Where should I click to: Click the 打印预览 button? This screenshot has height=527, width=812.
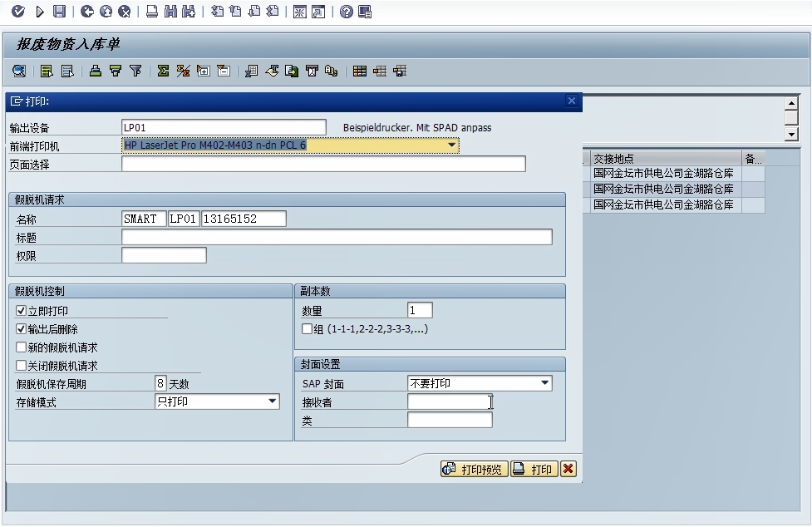tap(474, 470)
